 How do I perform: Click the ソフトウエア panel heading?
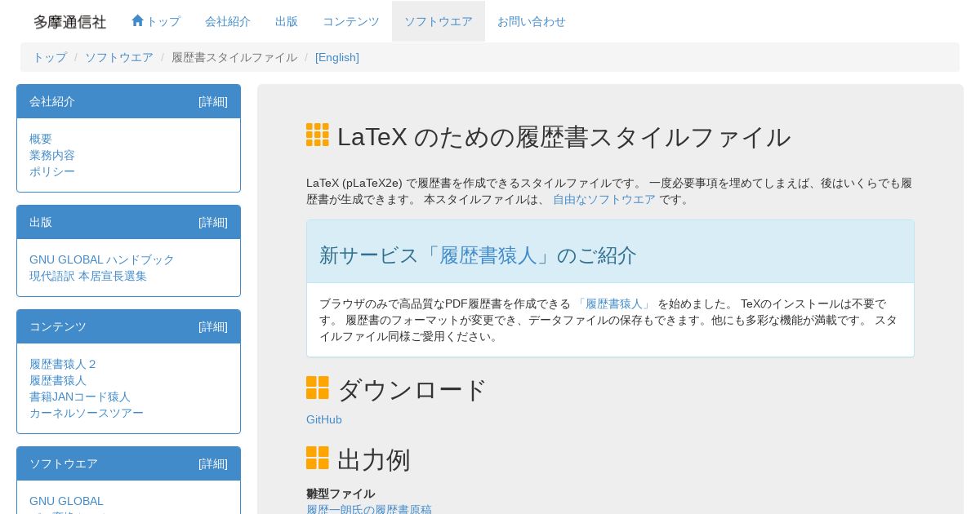(64, 463)
